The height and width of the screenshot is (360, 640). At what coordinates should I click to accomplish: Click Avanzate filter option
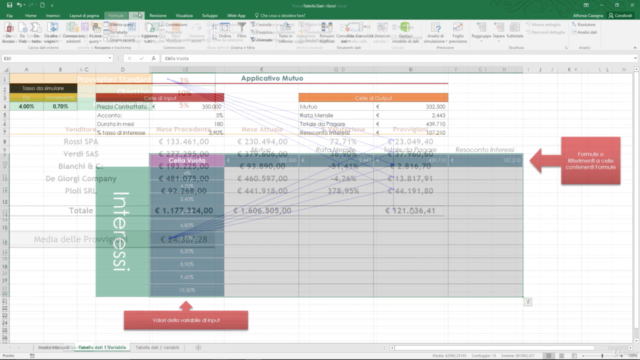[262, 40]
